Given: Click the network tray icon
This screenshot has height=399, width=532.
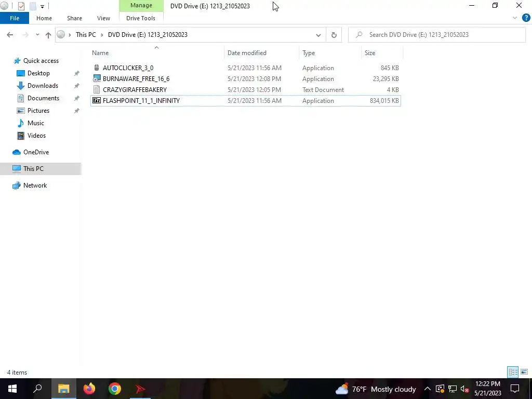Looking at the screenshot, I should point(453,389).
